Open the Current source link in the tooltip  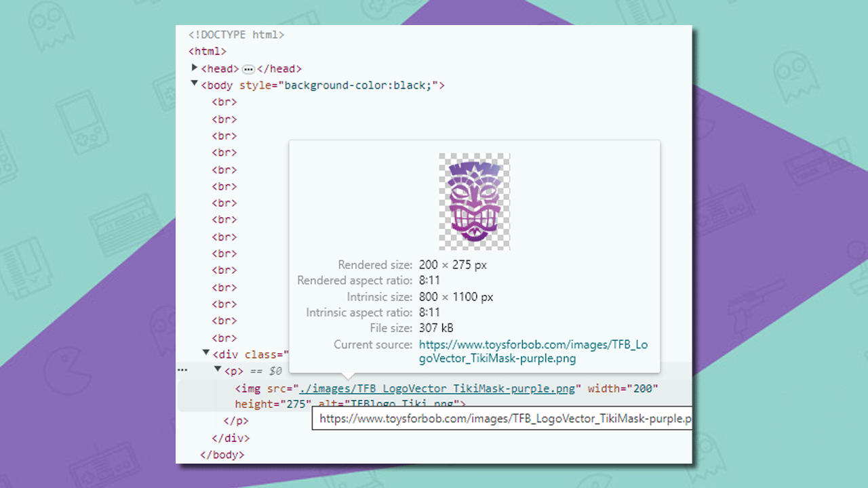tap(532, 344)
